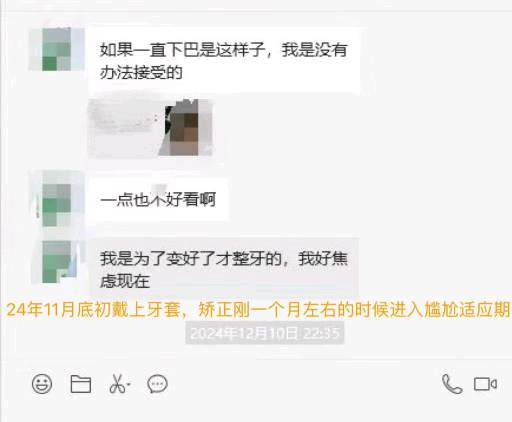
Task: Click the timestamp 2024年12月10日 22:35
Action: (265, 333)
